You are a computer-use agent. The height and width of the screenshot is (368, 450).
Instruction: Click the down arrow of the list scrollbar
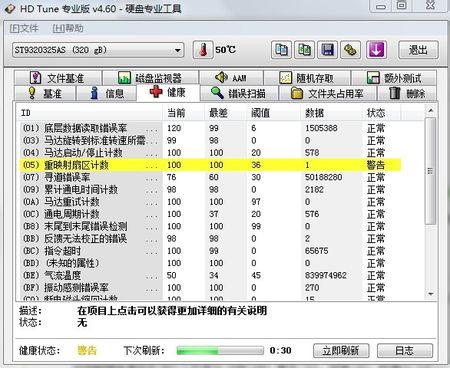(431, 294)
